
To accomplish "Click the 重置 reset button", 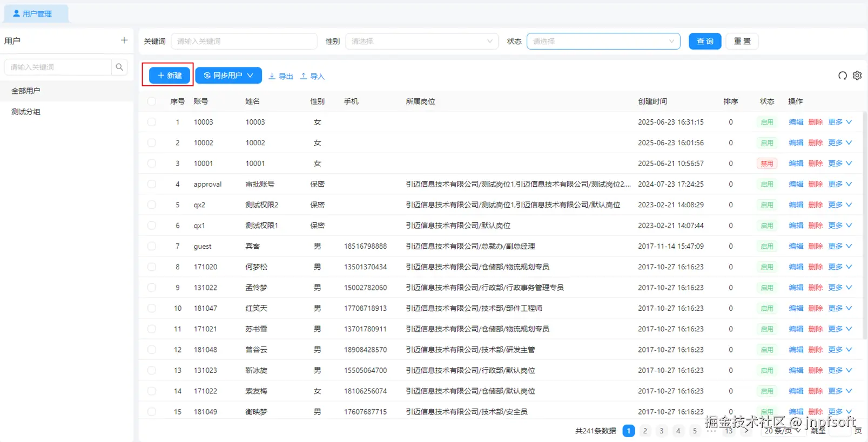I will 742,41.
